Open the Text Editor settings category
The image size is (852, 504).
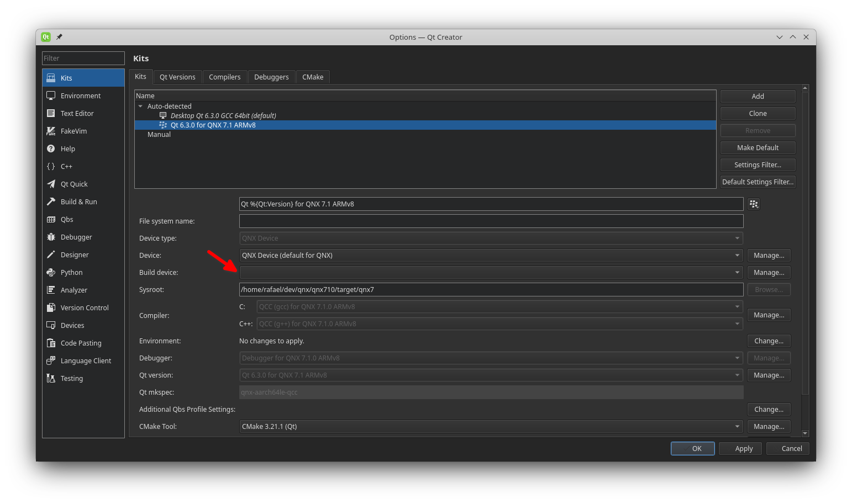[x=83, y=113]
